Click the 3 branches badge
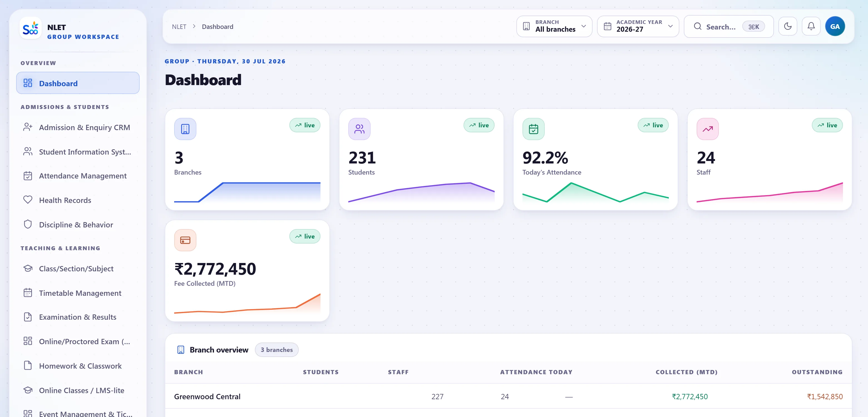The image size is (868, 417). click(277, 350)
